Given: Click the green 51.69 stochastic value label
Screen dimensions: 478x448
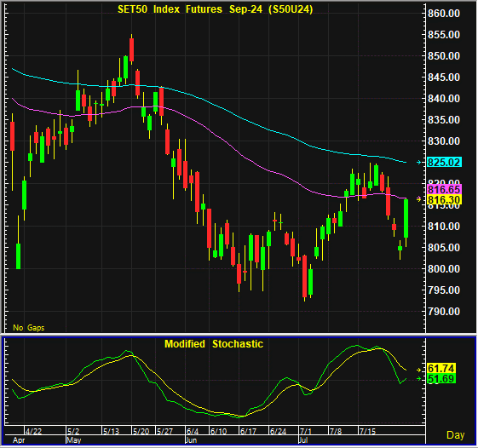Looking at the screenshot, I should point(441,378).
